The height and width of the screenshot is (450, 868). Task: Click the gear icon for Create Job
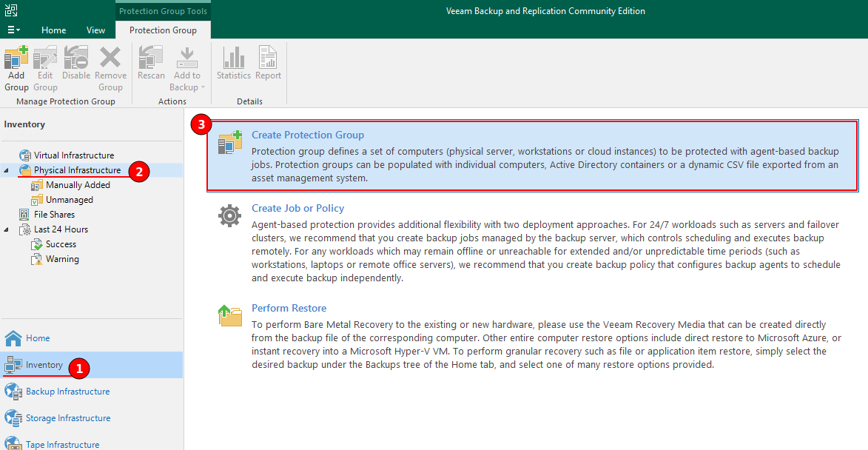point(229,216)
